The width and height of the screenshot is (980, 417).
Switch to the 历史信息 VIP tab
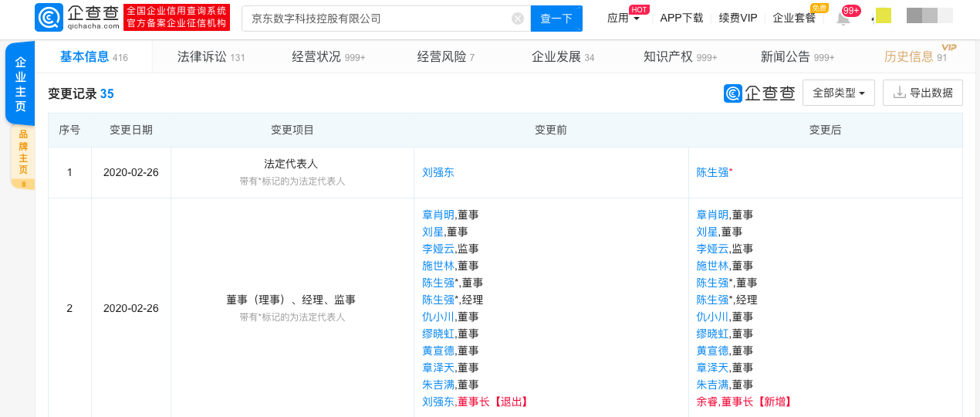[915, 56]
